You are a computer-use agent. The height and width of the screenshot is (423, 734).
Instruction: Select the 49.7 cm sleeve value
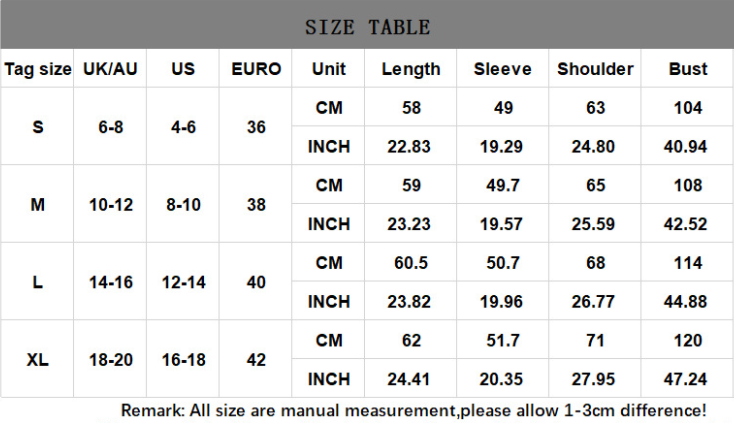click(x=502, y=185)
